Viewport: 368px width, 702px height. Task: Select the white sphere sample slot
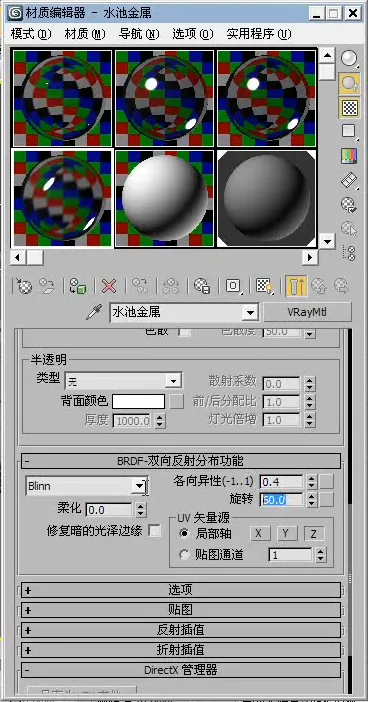pyautogui.click(x=164, y=199)
